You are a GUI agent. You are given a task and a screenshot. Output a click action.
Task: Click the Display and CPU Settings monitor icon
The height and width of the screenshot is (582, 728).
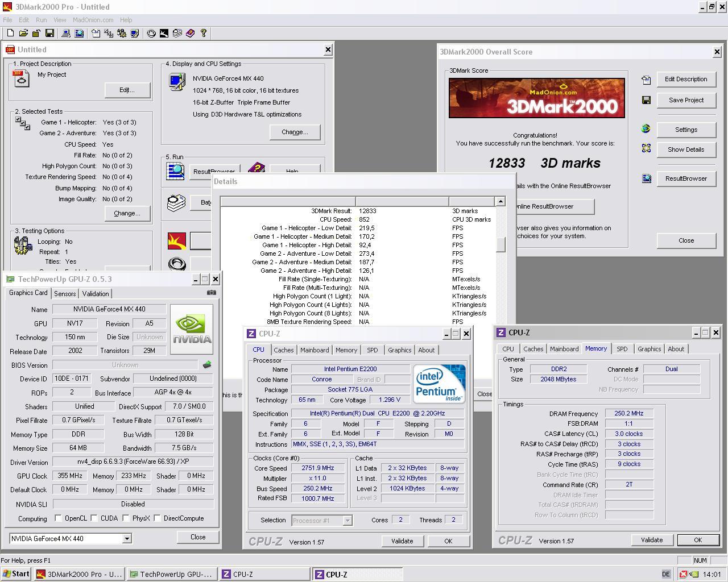coord(177,82)
